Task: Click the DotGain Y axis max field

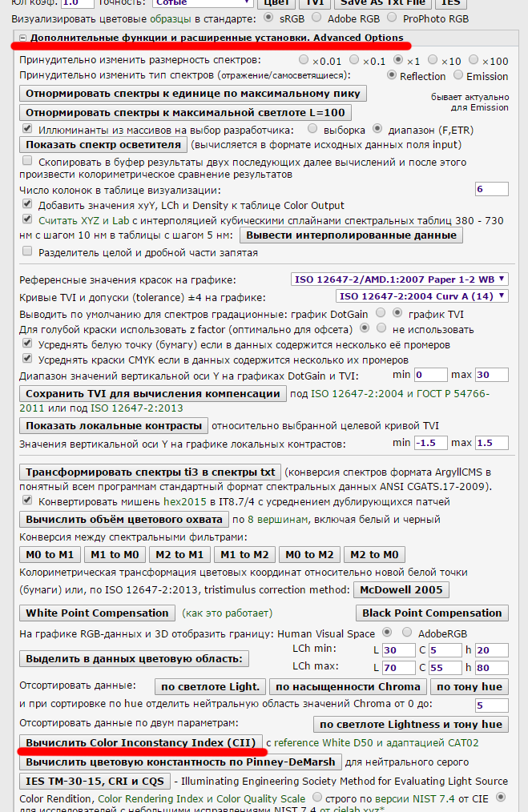Action: coord(492,375)
